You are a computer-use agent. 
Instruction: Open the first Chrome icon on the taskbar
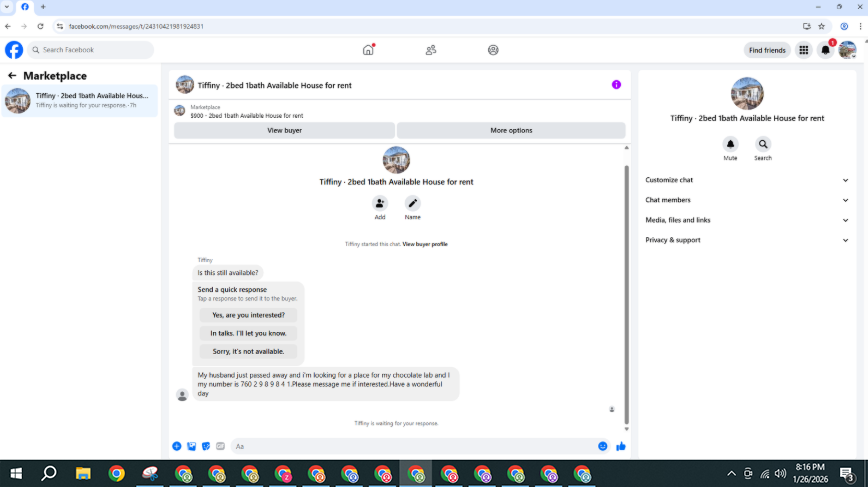(116, 474)
